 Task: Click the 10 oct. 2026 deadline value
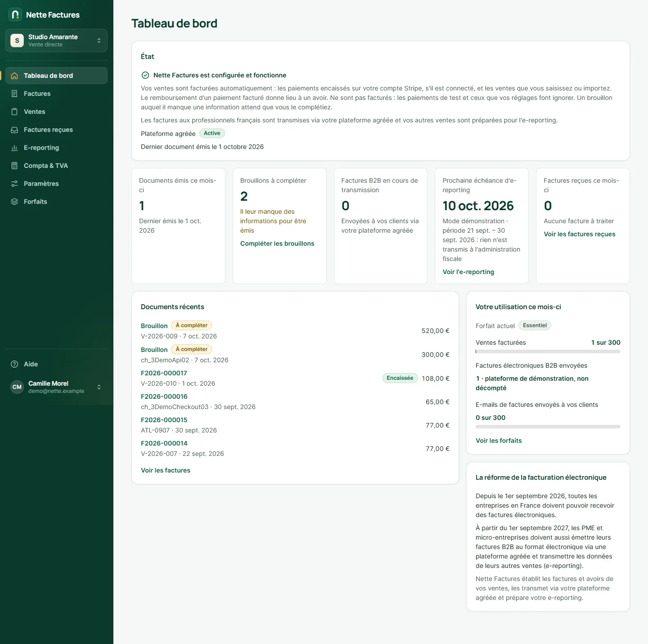pyautogui.click(x=478, y=206)
